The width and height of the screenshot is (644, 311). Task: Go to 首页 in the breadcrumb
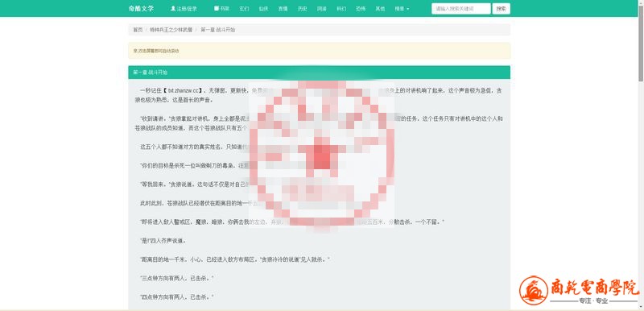click(138, 30)
